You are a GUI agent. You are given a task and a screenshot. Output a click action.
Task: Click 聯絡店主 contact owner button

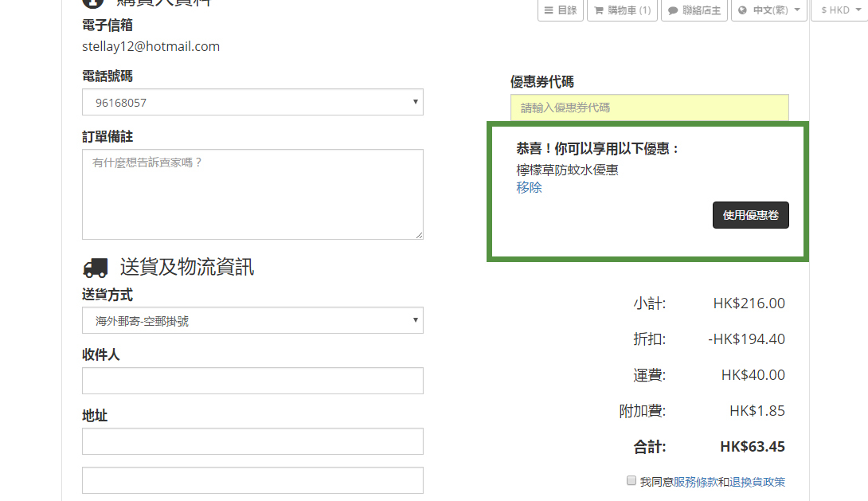694,10
